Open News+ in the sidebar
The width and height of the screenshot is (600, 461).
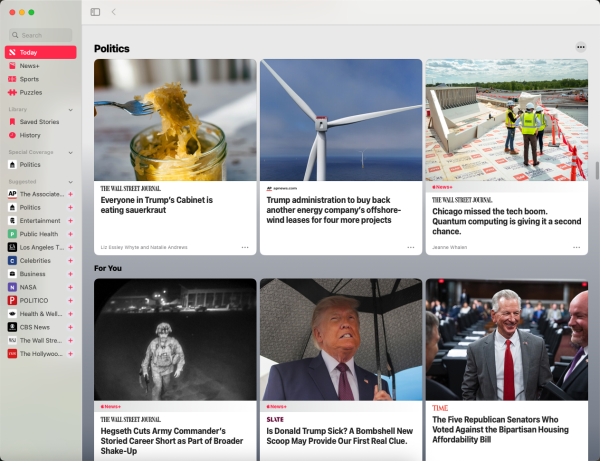(41, 66)
